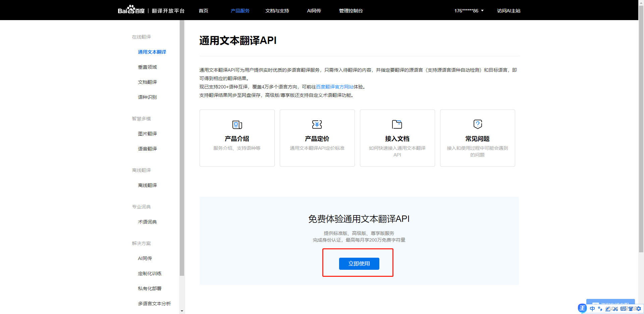Open 百度翻译官方网站 hyperlink

335,87
